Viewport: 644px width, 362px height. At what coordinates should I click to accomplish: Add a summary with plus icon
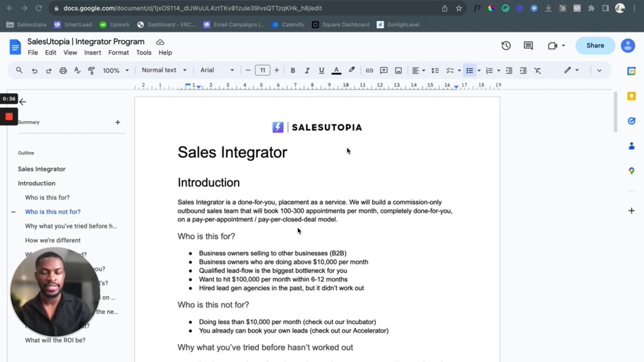point(118,122)
